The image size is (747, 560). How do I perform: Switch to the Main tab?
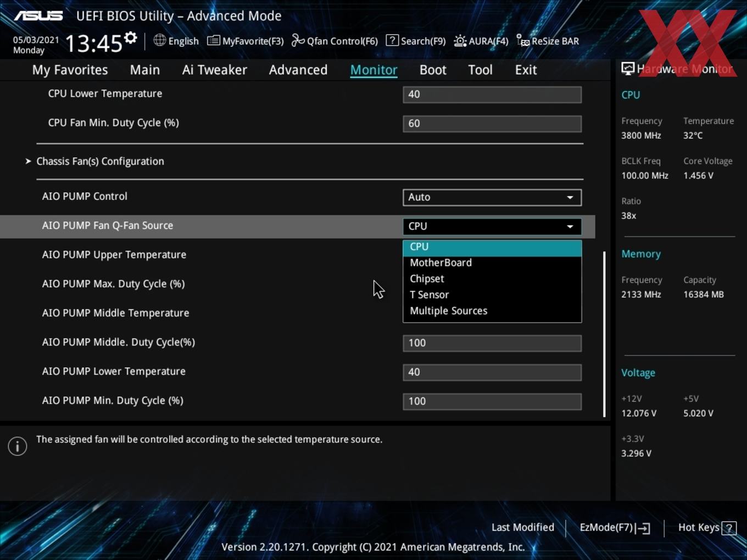click(145, 70)
